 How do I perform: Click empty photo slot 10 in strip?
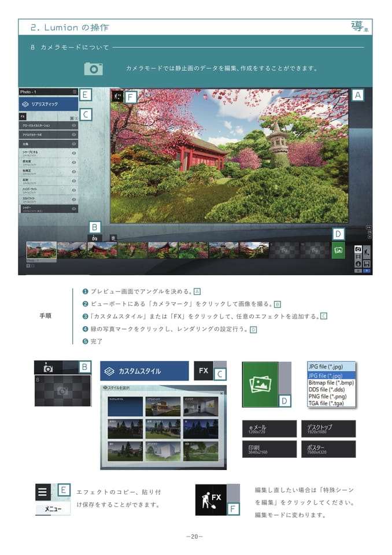click(315, 250)
